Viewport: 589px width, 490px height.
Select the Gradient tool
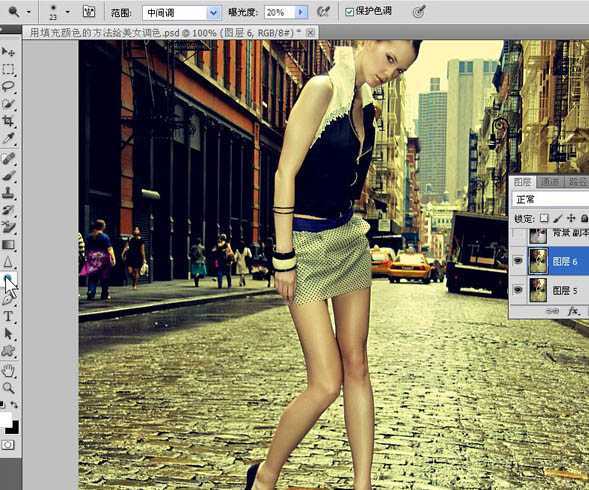pos(8,245)
